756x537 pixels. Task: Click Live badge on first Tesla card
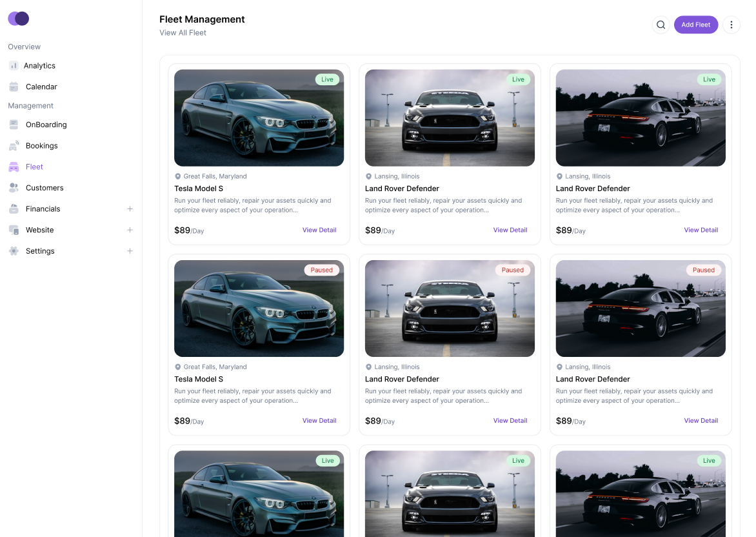328,79
